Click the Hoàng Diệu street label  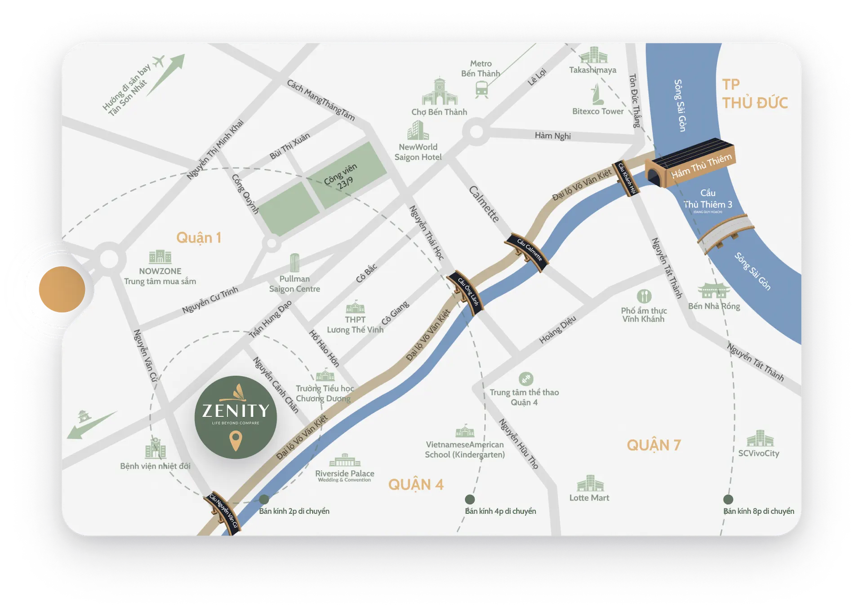557,330
